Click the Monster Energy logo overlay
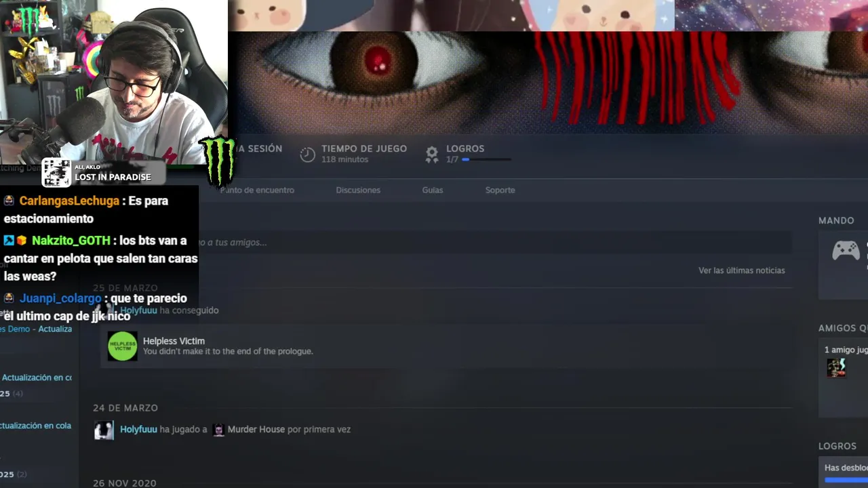Image resolution: width=868 pixels, height=488 pixels. (218, 162)
